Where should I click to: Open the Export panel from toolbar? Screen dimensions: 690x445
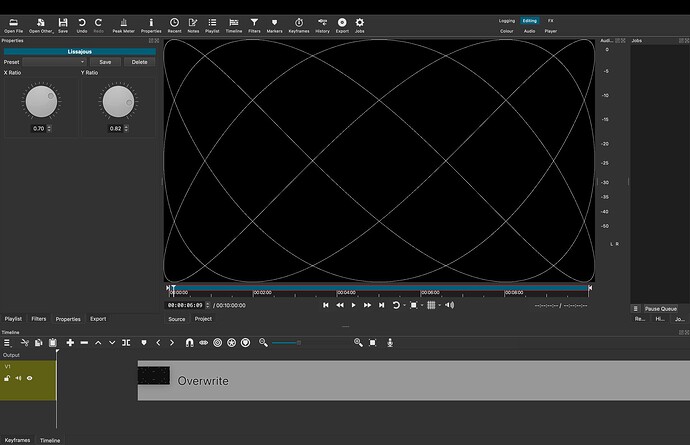coord(342,26)
